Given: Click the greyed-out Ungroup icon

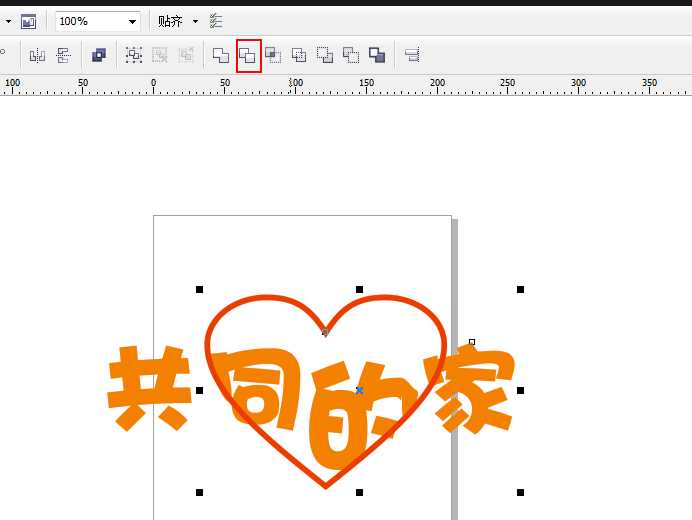Looking at the screenshot, I should click(x=160, y=55).
